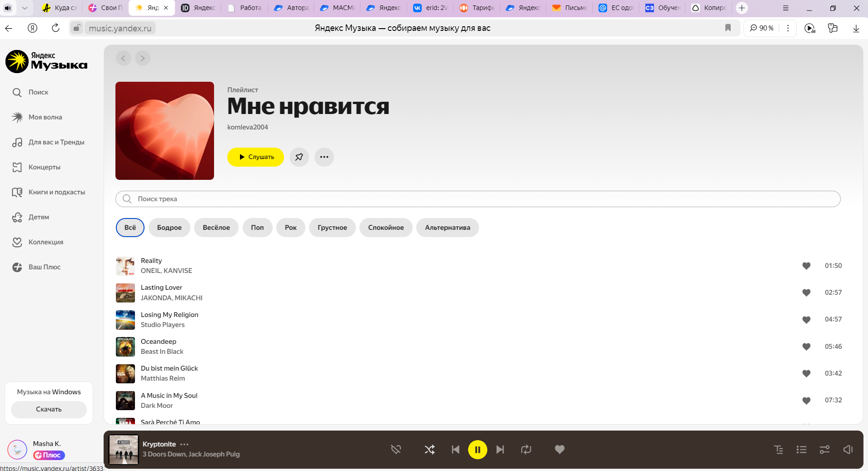Screen dimensions: 868x471
Task: Expand the browser tab list chevron
Action: click(x=25, y=8)
